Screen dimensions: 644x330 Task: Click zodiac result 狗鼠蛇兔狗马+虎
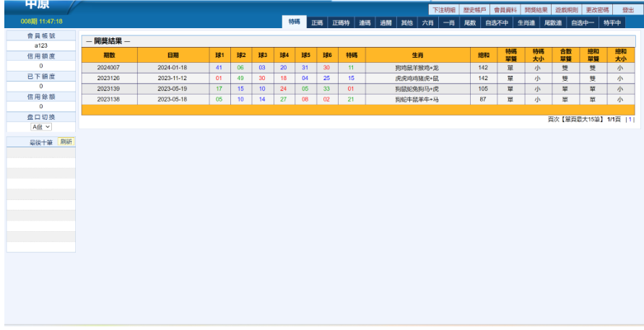click(x=417, y=89)
